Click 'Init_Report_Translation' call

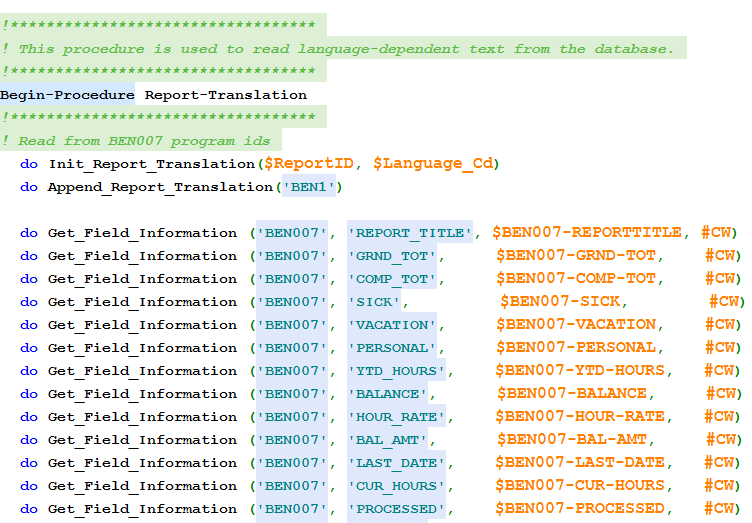point(152,164)
